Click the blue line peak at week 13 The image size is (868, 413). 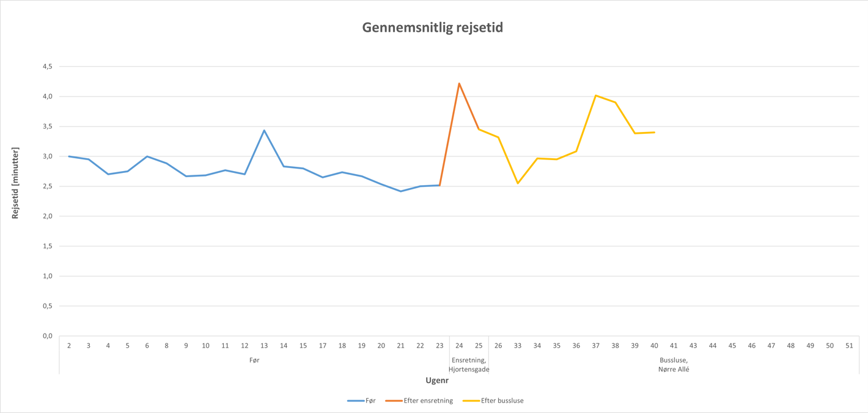[264, 130]
